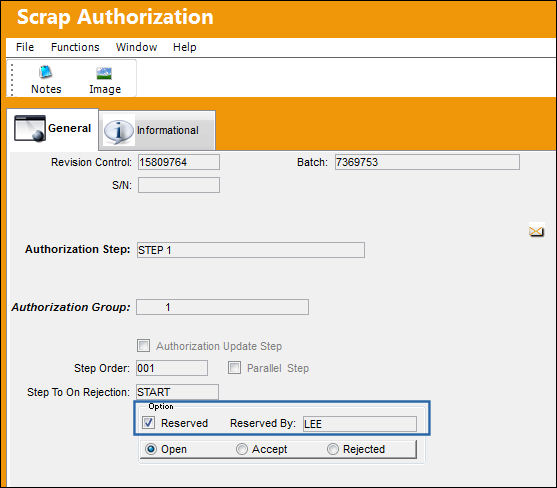Click the envelope email icon
Viewport: 557px width, 488px height.
(536, 231)
